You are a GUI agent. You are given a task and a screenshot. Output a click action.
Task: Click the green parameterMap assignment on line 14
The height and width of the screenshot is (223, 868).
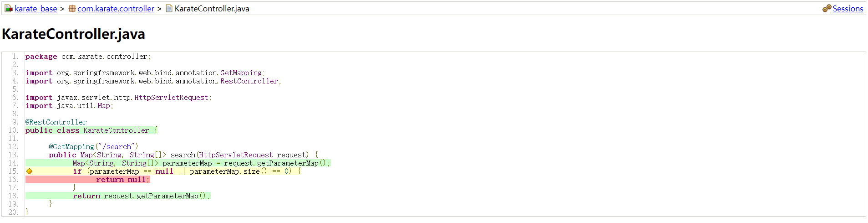pos(178,163)
